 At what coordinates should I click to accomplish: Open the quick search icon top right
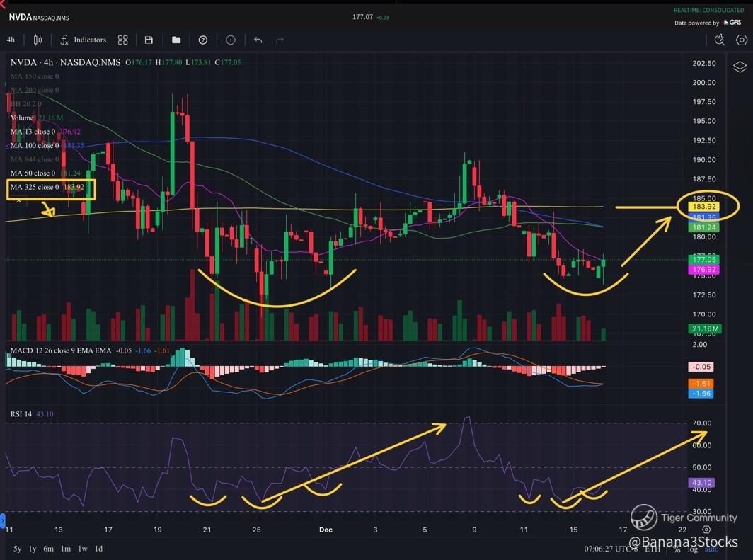pyautogui.click(x=719, y=40)
